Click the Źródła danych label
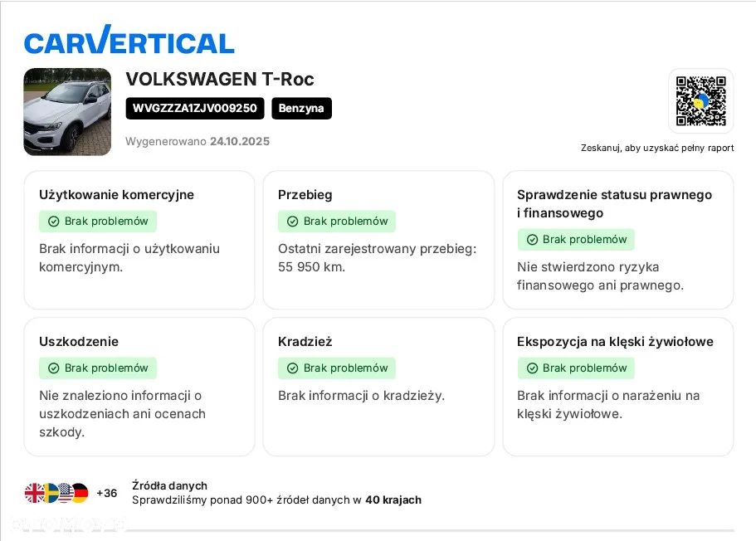Image resolution: width=756 pixels, height=541 pixels. tap(169, 485)
